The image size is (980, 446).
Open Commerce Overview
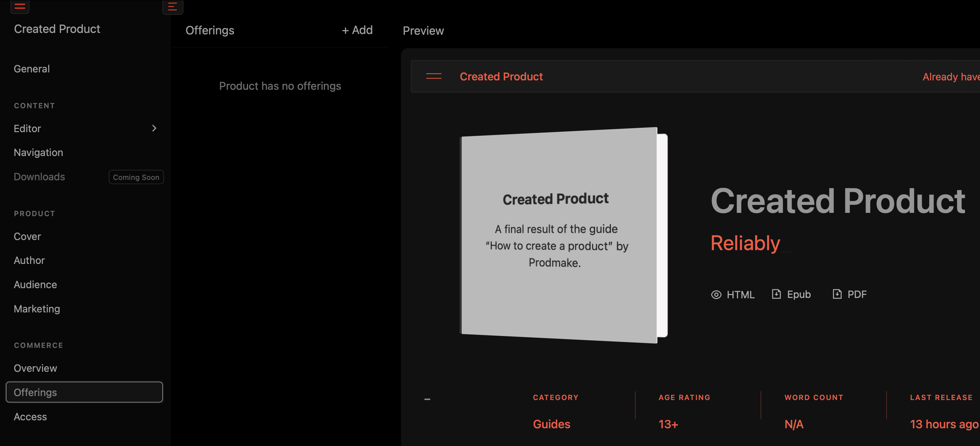pyautogui.click(x=35, y=369)
